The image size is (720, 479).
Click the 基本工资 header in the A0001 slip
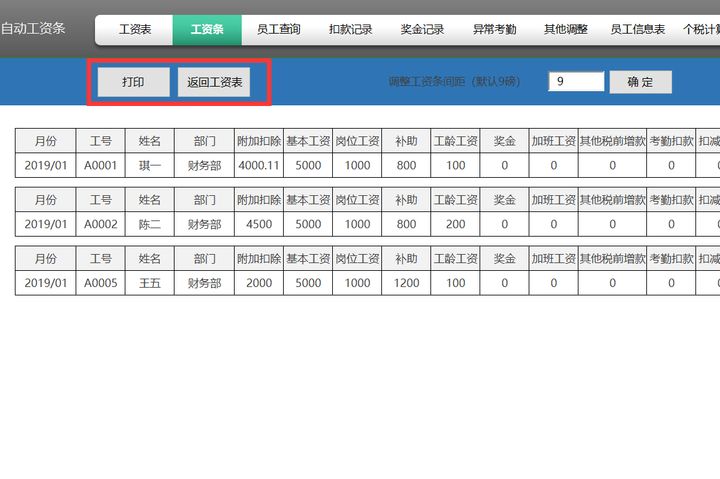[308, 141]
